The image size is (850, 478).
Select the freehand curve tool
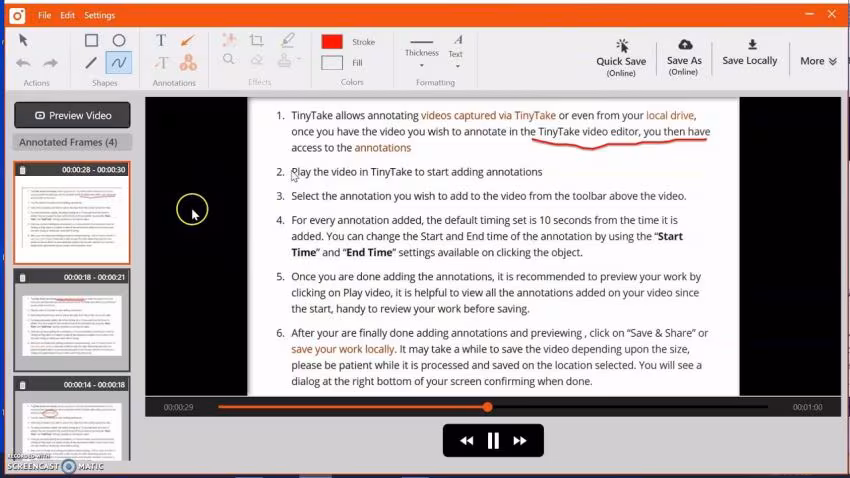click(119, 63)
